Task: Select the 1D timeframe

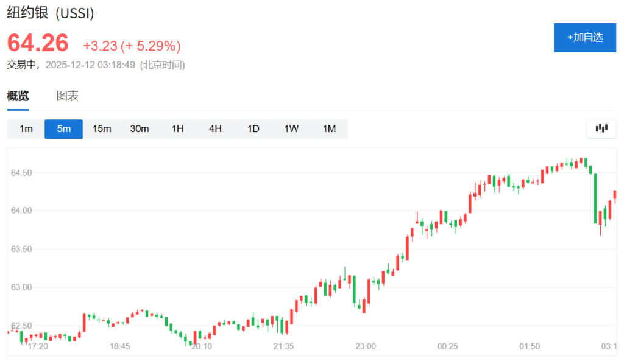Action: click(253, 128)
